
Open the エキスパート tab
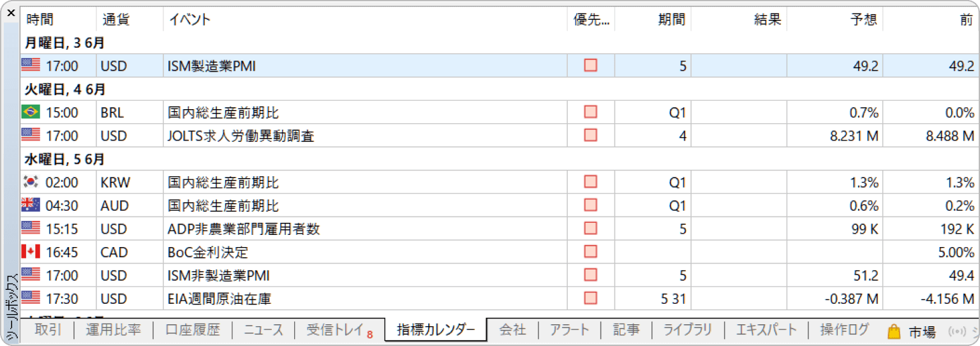(x=766, y=330)
